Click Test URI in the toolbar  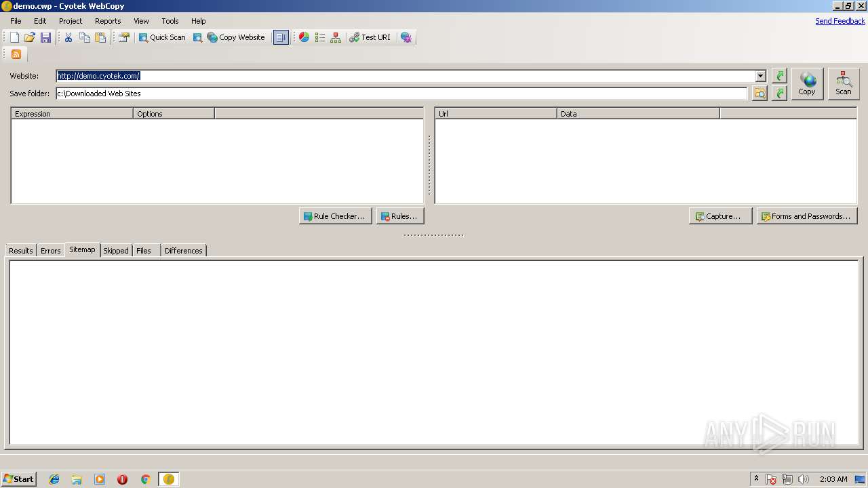[x=370, y=37]
